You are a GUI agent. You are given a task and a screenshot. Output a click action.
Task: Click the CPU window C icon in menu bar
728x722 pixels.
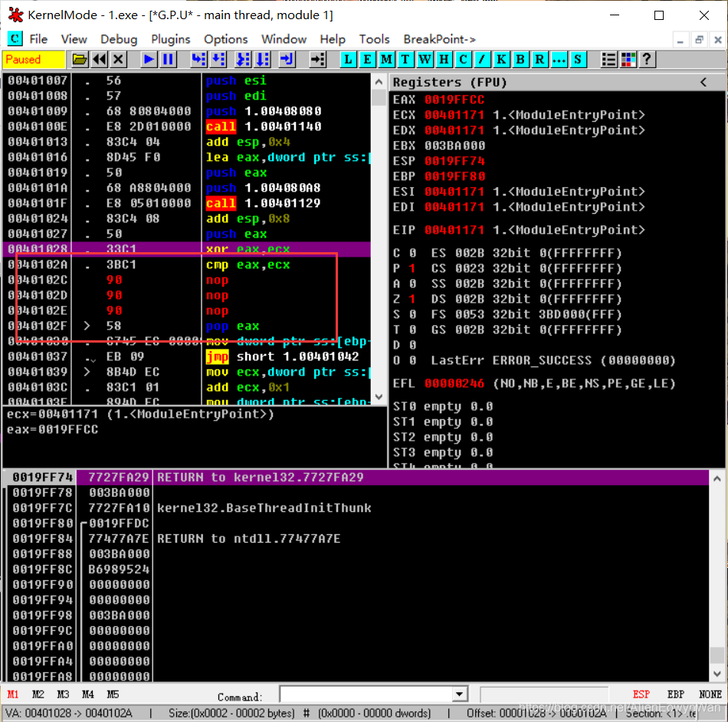point(15,39)
